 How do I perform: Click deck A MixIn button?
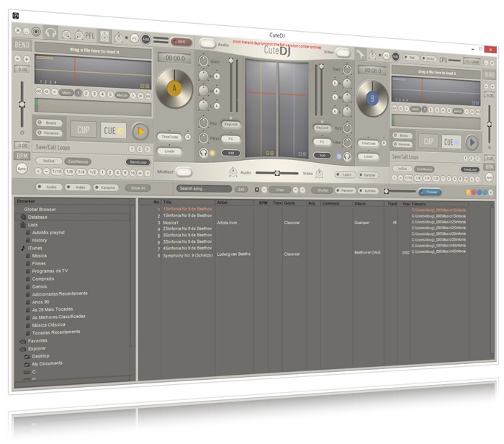point(66,93)
